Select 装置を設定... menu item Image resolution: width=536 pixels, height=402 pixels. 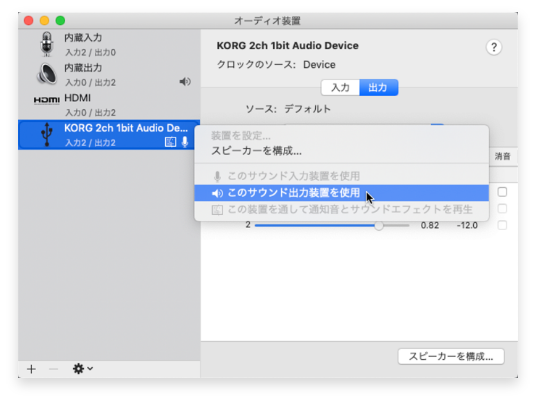341,136
